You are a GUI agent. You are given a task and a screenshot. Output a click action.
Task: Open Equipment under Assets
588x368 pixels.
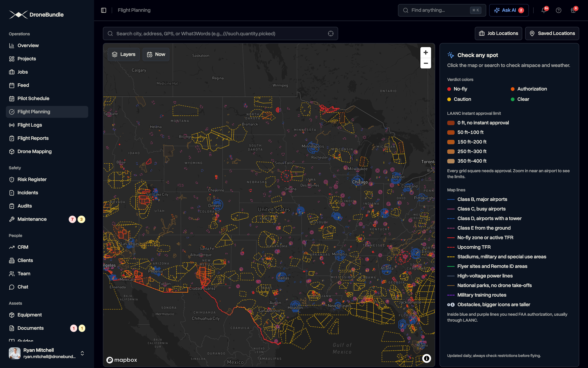[47, 315]
